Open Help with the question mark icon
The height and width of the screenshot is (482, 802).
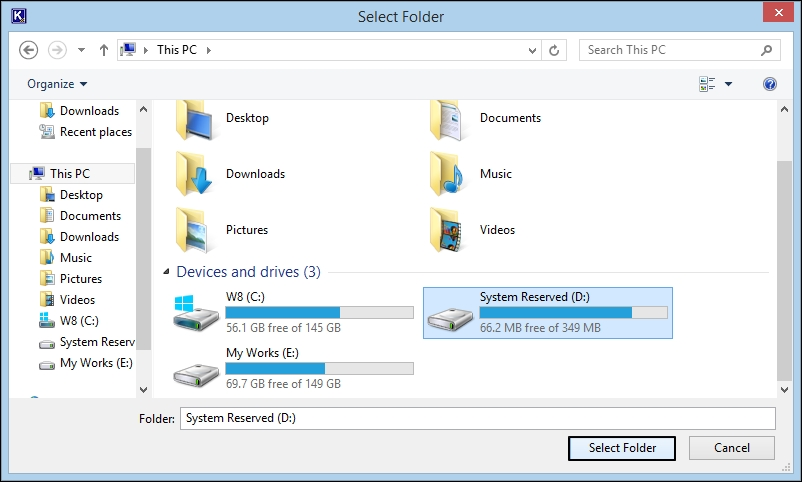(x=770, y=84)
